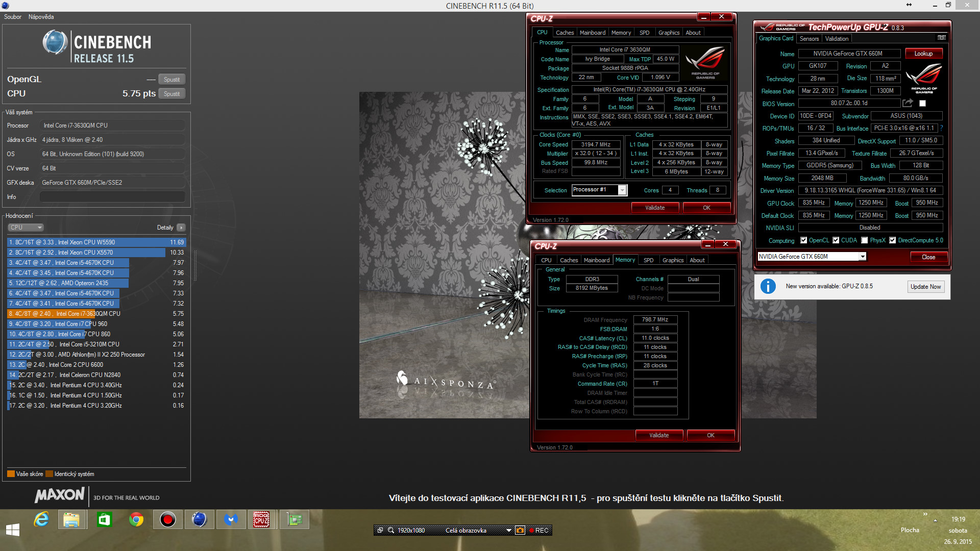
Task: Open Internet Explorer from the taskbar
Action: point(41,520)
